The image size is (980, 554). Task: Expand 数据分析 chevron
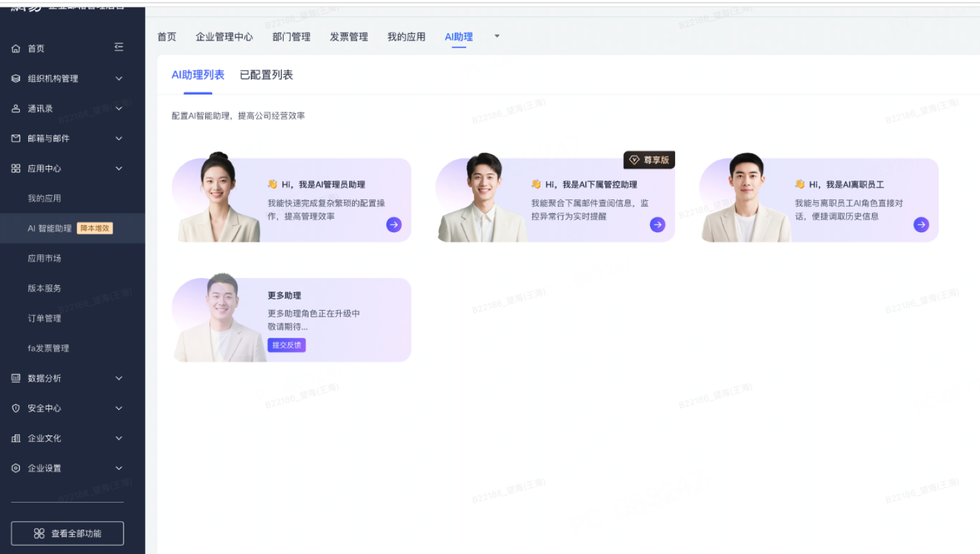(119, 378)
